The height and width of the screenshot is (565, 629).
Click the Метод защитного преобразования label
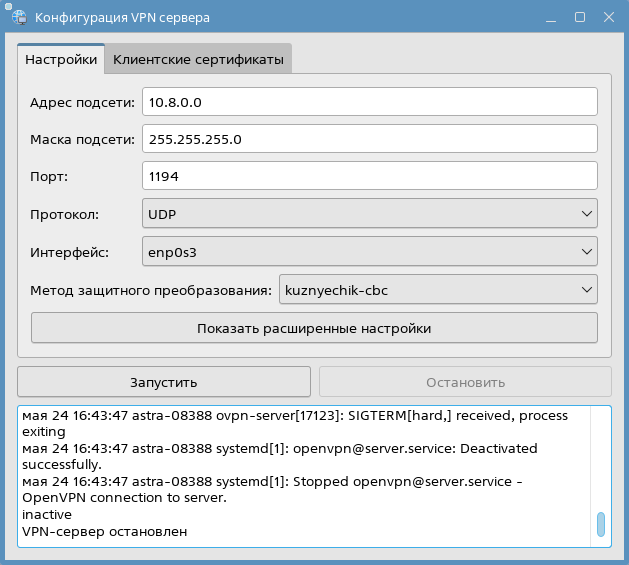pos(151,291)
